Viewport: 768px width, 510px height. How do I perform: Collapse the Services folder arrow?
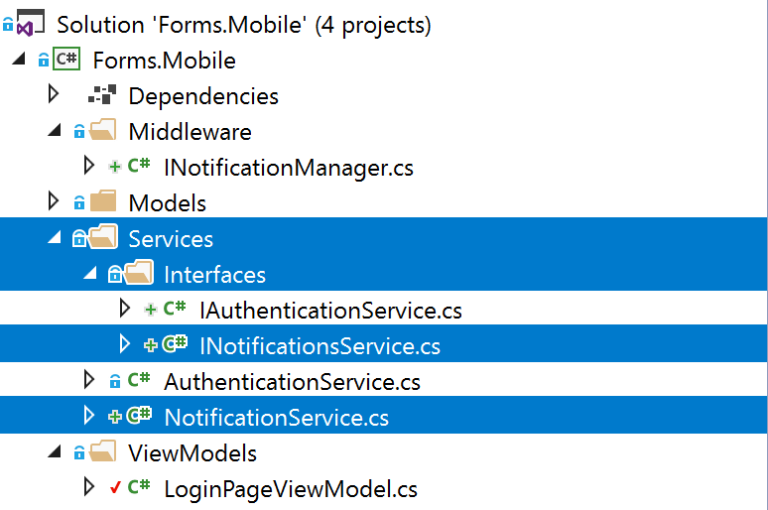click(x=54, y=238)
